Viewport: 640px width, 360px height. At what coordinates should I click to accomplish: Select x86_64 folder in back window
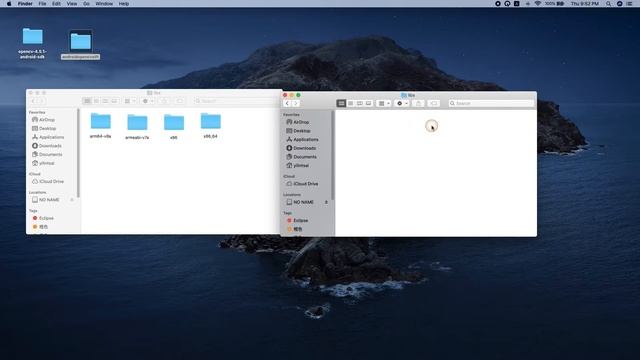(x=211, y=126)
